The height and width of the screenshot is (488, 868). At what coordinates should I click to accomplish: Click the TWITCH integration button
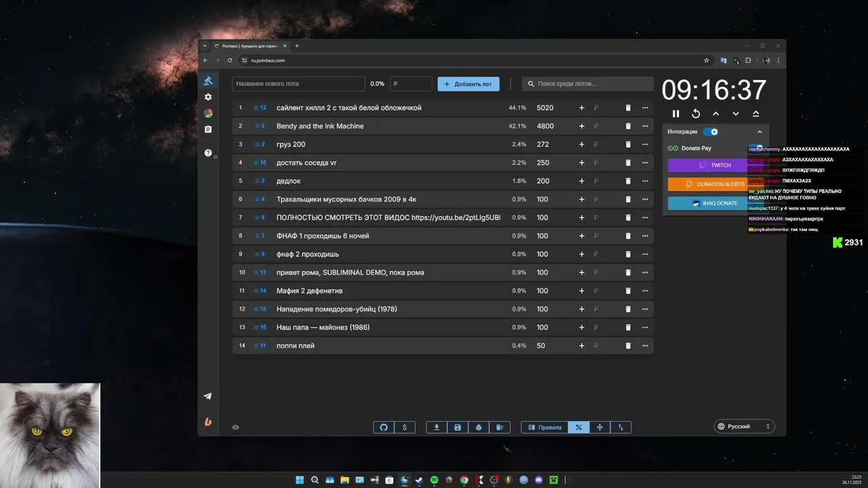[715, 165]
